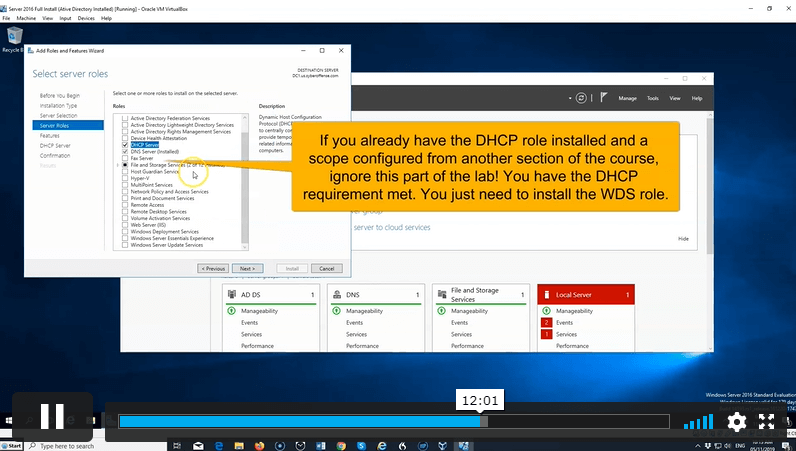Enable the Hyper-V role checkbox

coord(125,178)
